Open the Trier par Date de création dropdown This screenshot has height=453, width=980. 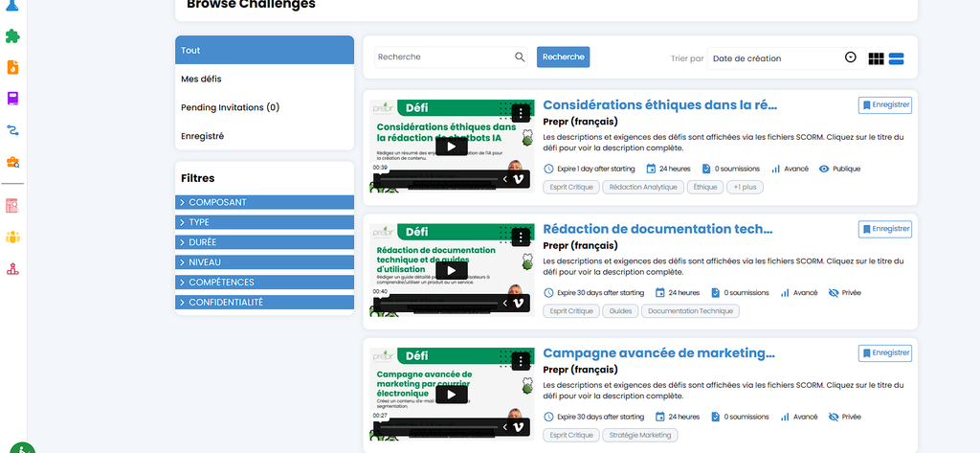point(787,58)
